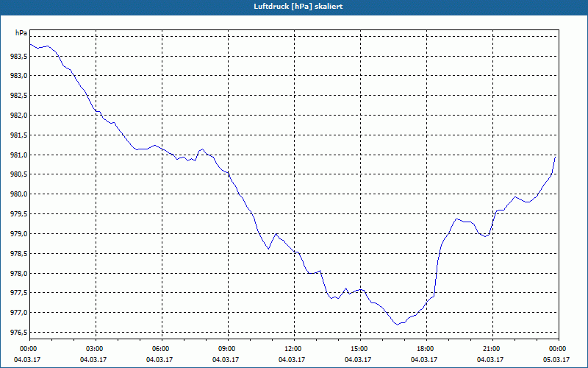Screen dimensions: 588x368
Task: Select the 983,0 y-axis value
Action: pyautogui.click(x=19, y=77)
